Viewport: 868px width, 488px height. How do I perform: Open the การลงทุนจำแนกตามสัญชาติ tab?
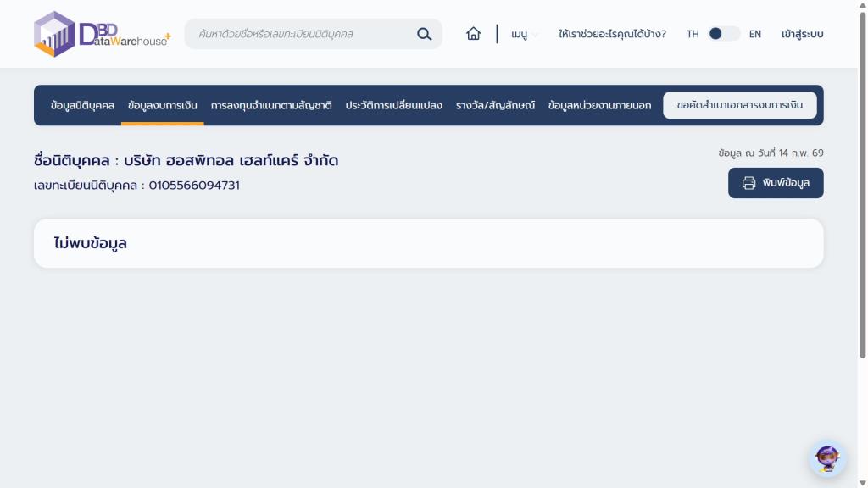tap(271, 105)
